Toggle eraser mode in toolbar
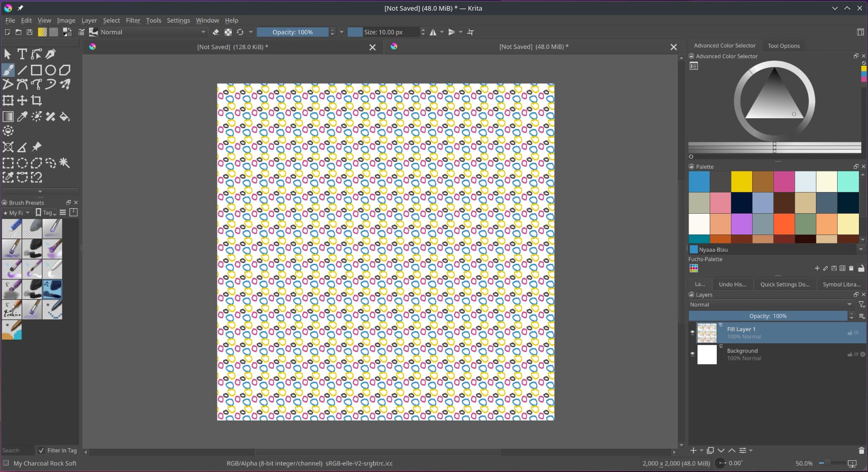Screen dimensions: 868x472 click(216, 32)
